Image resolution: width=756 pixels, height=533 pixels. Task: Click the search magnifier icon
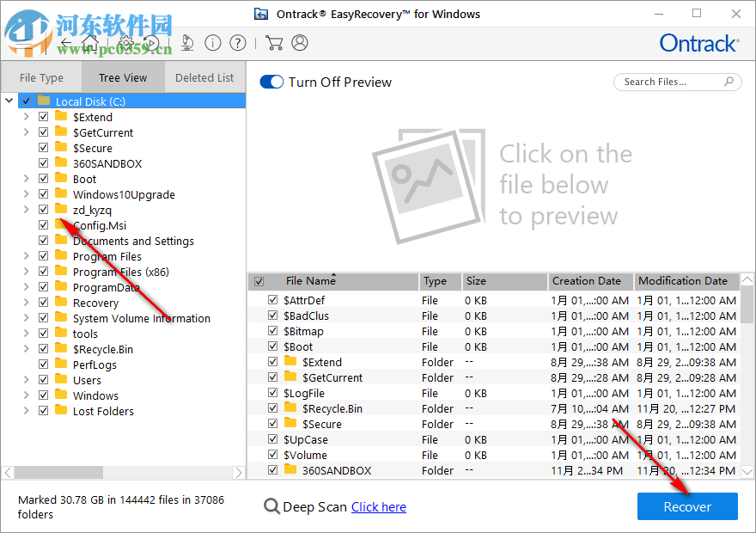click(x=729, y=82)
